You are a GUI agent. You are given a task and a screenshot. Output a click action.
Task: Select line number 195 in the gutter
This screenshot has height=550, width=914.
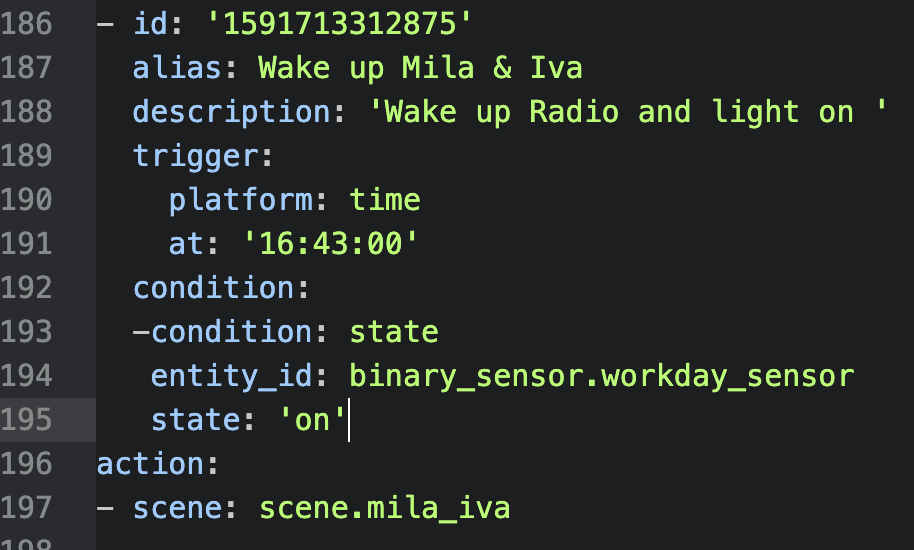27,419
